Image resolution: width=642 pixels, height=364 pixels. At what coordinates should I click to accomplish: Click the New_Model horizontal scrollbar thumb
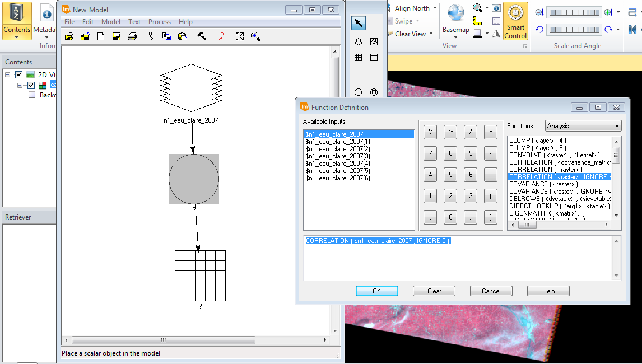164,340
